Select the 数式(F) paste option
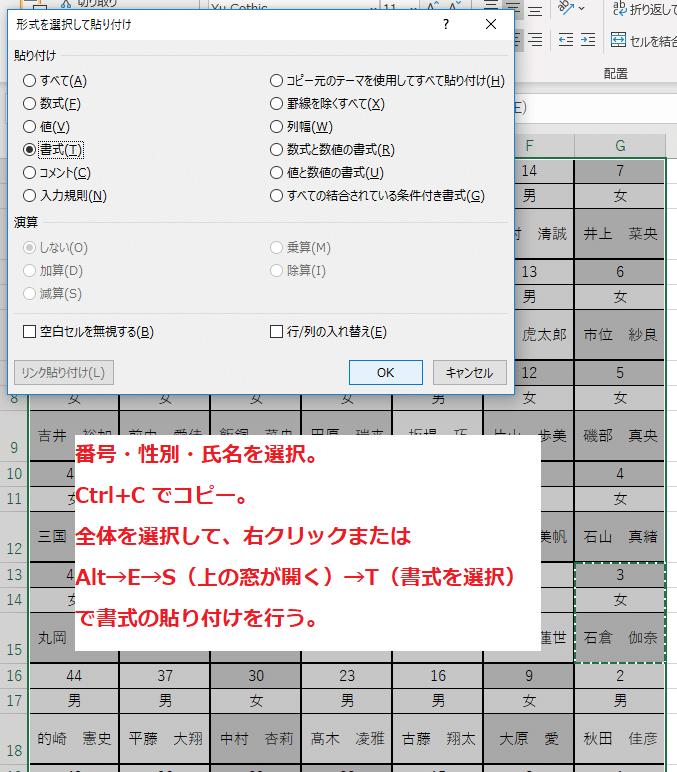677x772 pixels. [52, 104]
